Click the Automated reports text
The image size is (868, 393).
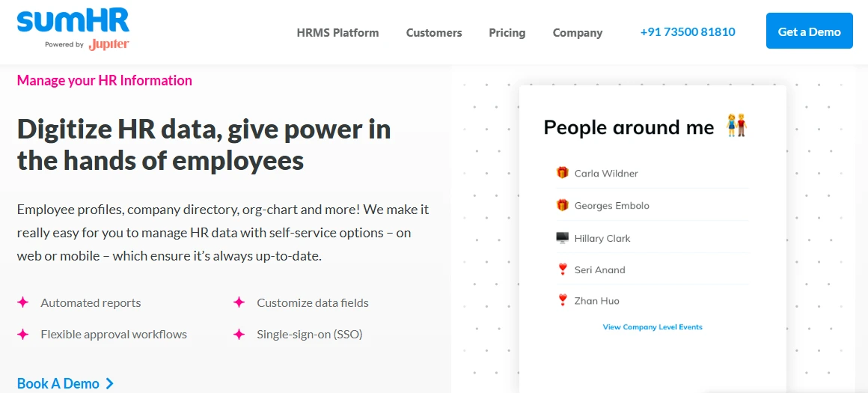(x=91, y=302)
